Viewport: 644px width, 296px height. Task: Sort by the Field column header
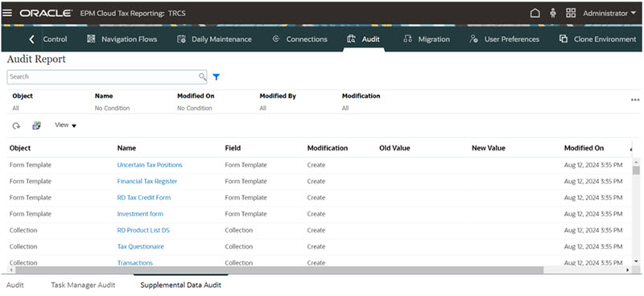(233, 148)
